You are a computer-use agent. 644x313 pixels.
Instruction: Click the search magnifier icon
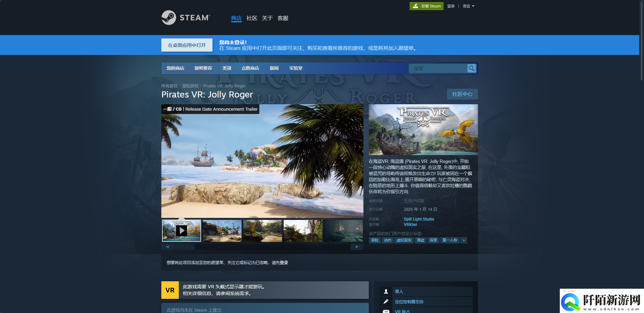pyautogui.click(x=472, y=68)
